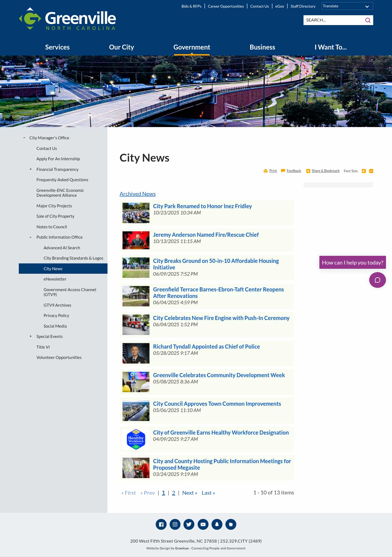Click the Feedback speech bubble icon
This screenshot has width=392, height=557.
point(283,171)
